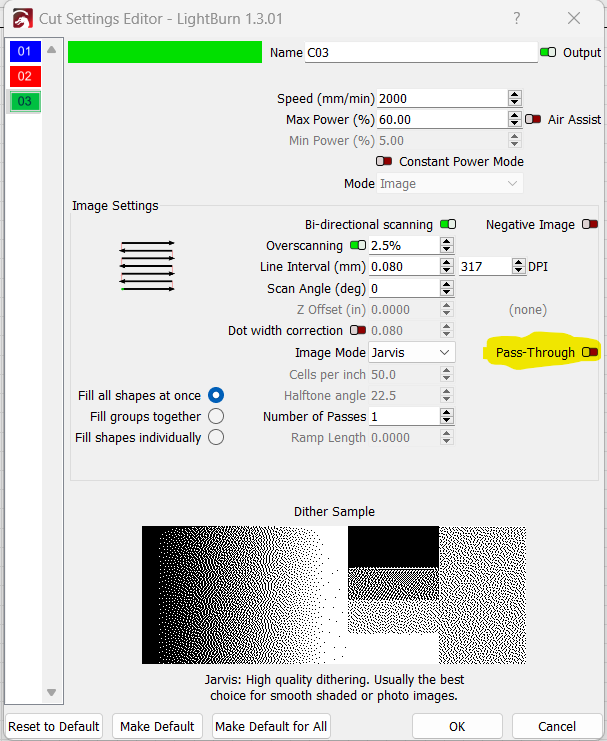The height and width of the screenshot is (741, 607).
Task: Open the Mode Image dropdown
Action: [450, 183]
